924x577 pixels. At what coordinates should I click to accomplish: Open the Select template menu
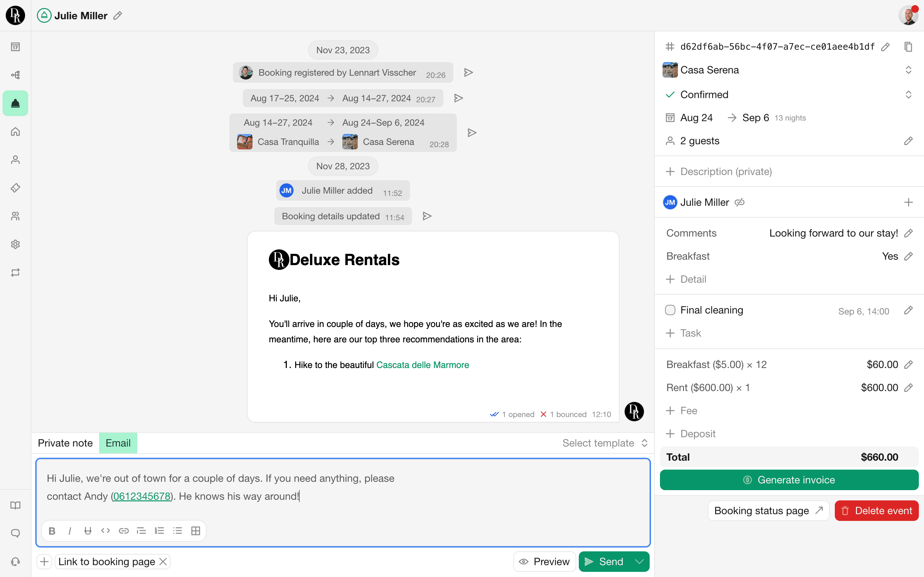coord(605,443)
